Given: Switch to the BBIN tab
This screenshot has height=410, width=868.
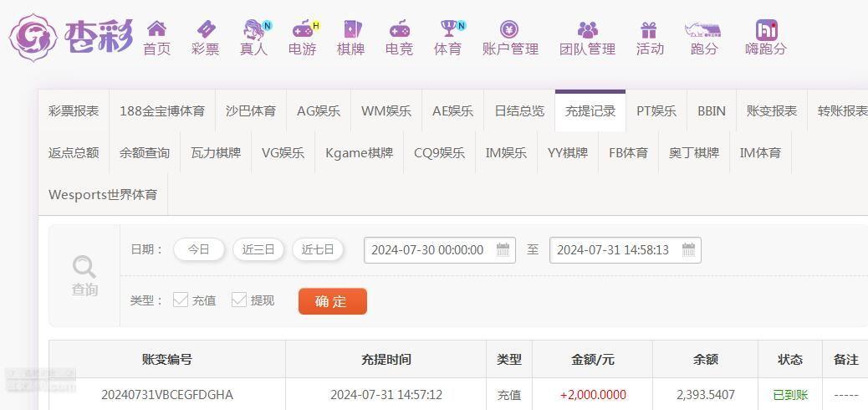Looking at the screenshot, I should coord(712,110).
